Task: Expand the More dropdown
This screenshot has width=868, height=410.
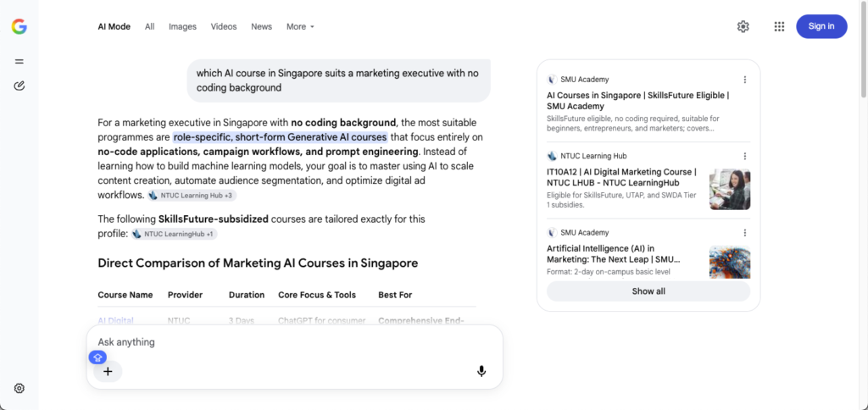Action: [300, 26]
